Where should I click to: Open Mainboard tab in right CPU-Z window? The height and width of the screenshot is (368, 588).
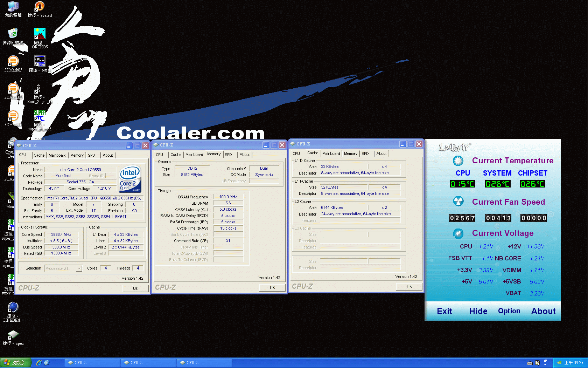(x=331, y=154)
